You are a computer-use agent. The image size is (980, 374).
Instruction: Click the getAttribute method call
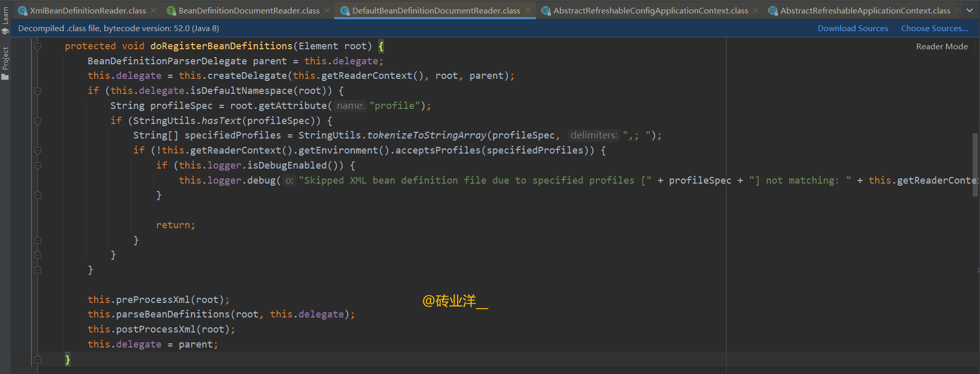point(293,106)
